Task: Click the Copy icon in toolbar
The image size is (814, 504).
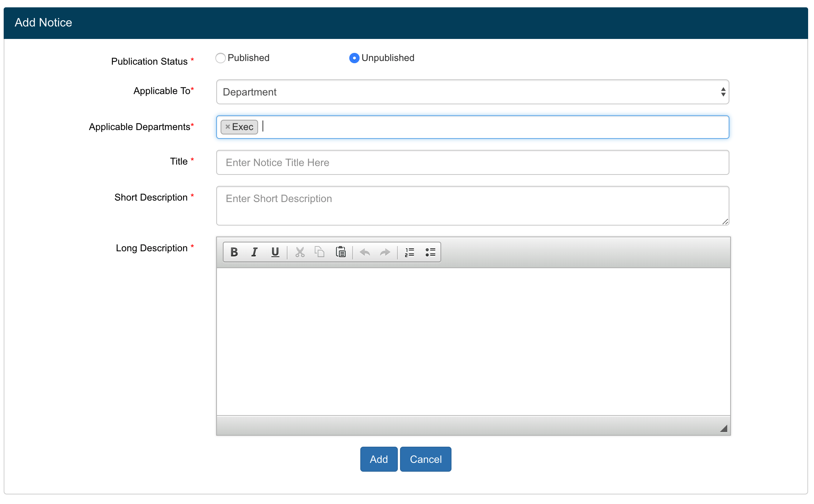Action: pyautogui.click(x=319, y=252)
